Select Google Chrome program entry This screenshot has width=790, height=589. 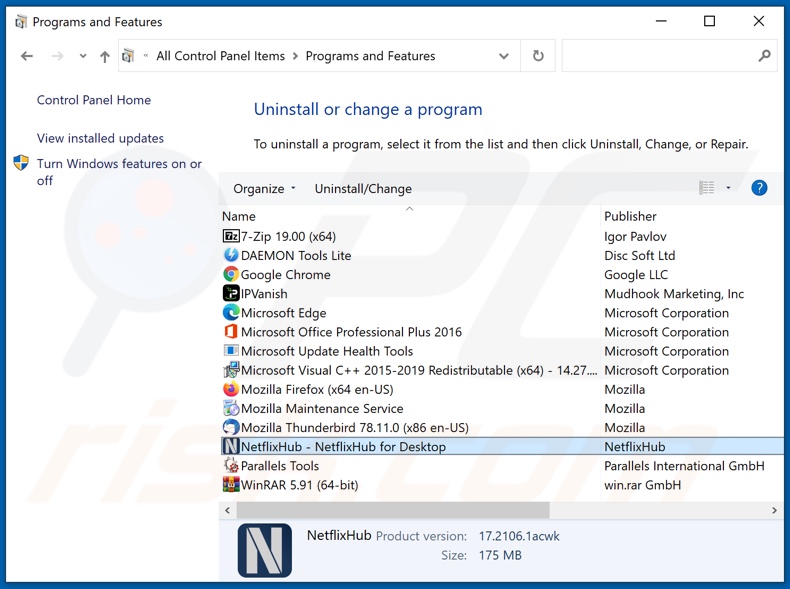286,275
